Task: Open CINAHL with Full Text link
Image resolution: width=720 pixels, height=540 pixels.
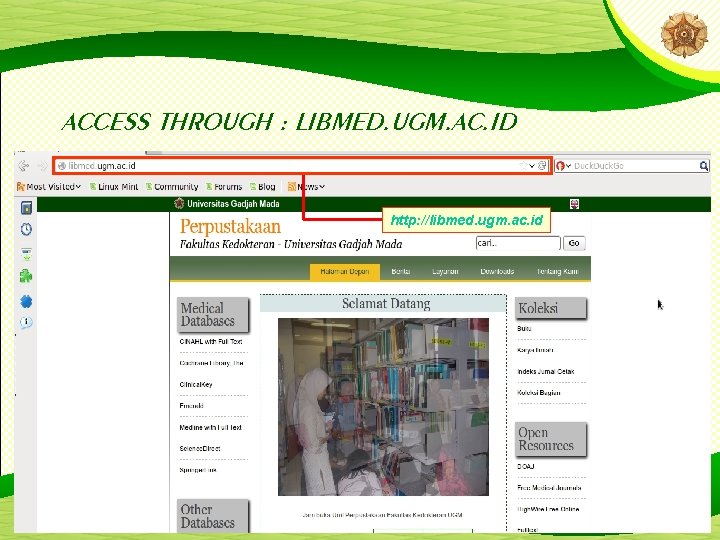Action: click(211, 342)
